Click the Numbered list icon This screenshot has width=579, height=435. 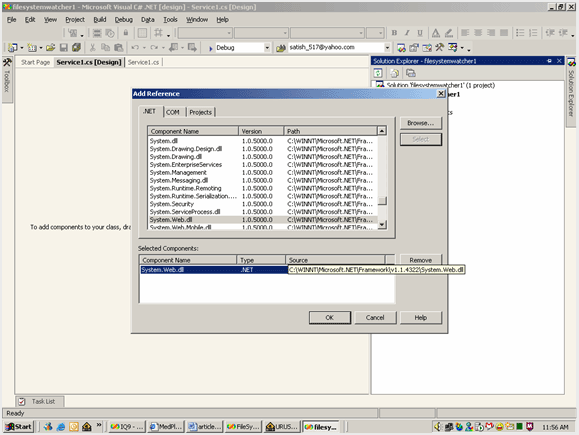(x=533, y=33)
